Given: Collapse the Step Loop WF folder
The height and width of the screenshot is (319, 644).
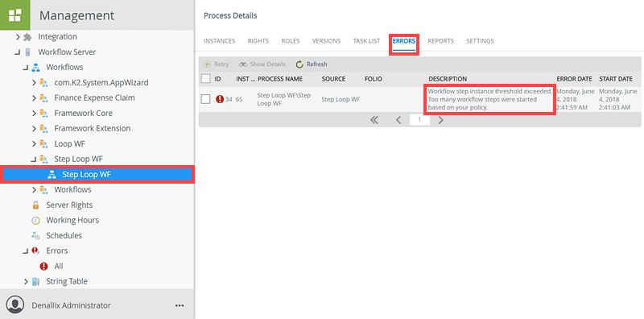Looking at the screenshot, I should pos(34,159).
